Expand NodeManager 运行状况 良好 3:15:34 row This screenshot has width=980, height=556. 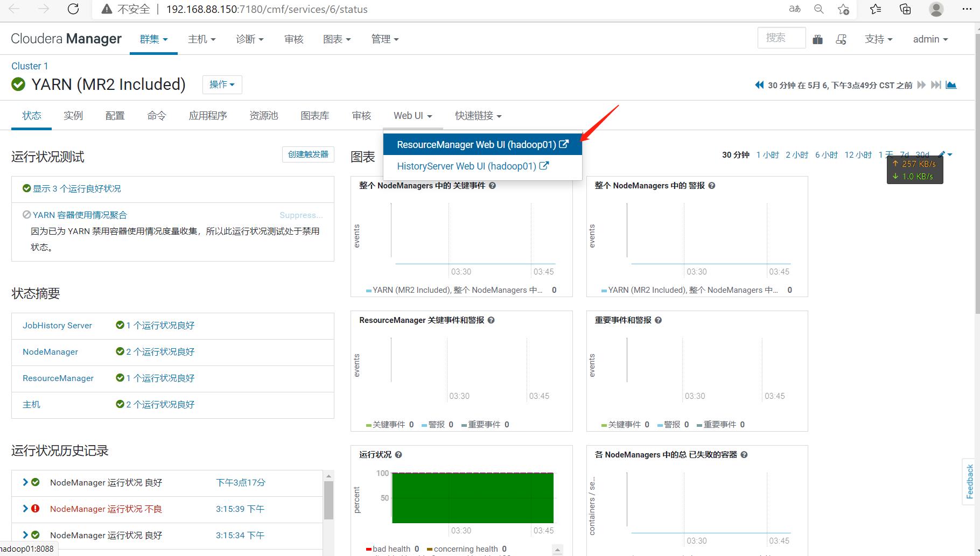click(25, 535)
